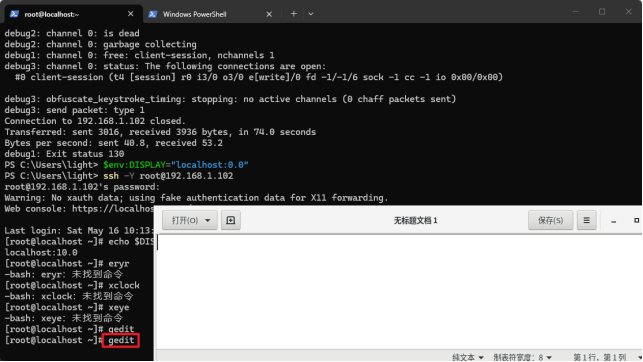Click the '#0 client-session' status line
Image resolution: width=643 pixels, height=362 pixels.
pyautogui.click(x=259, y=77)
